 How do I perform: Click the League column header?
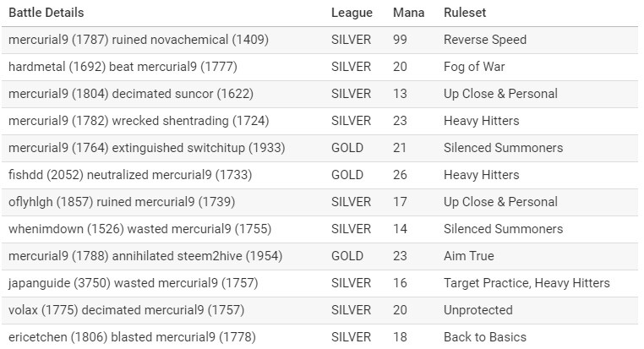tap(352, 13)
